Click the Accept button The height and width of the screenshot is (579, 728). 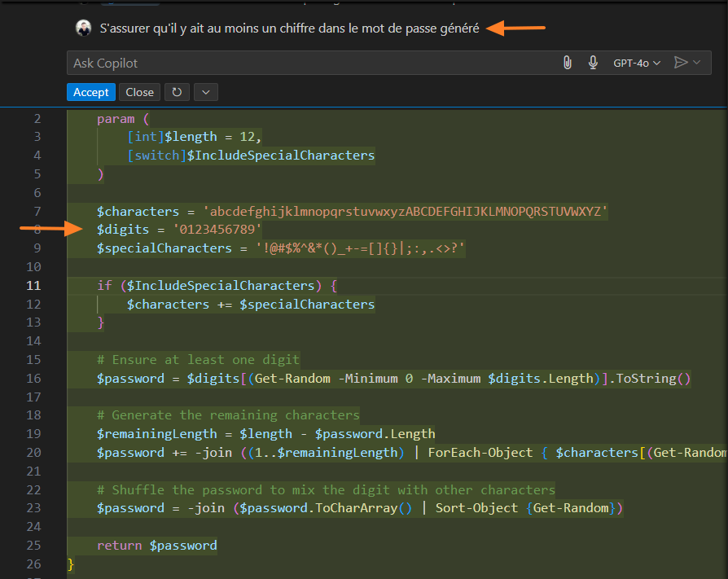click(90, 92)
